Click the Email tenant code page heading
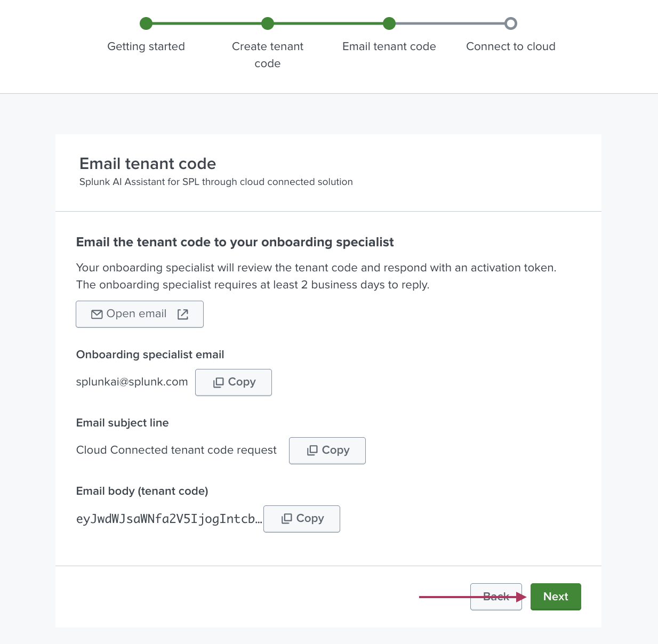Image resolution: width=658 pixels, height=644 pixels. click(x=148, y=164)
